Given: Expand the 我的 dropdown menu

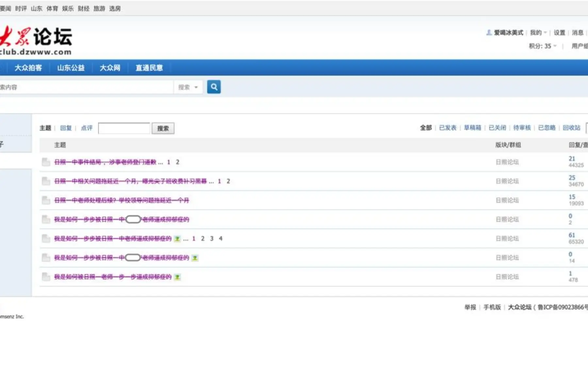Looking at the screenshot, I should pos(538,33).
